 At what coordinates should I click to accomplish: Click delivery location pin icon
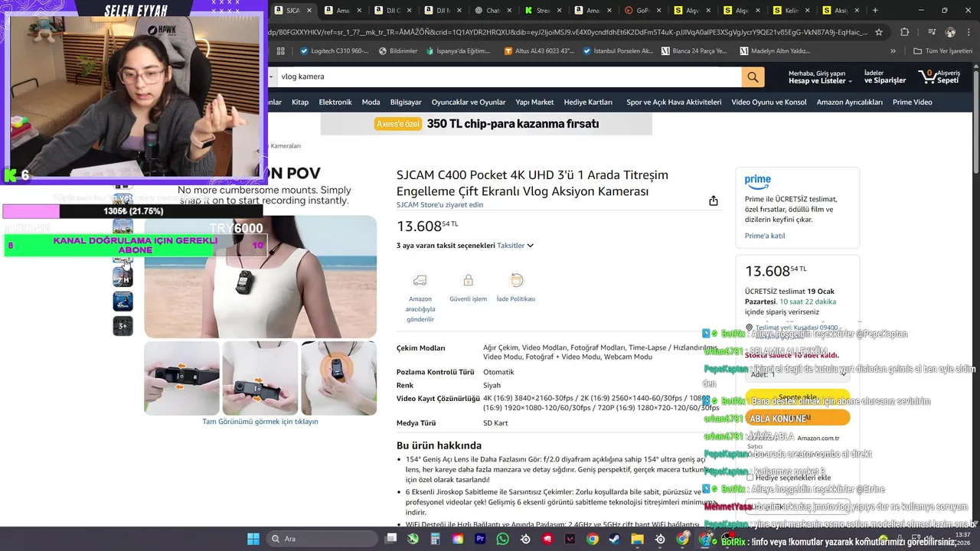749,328
